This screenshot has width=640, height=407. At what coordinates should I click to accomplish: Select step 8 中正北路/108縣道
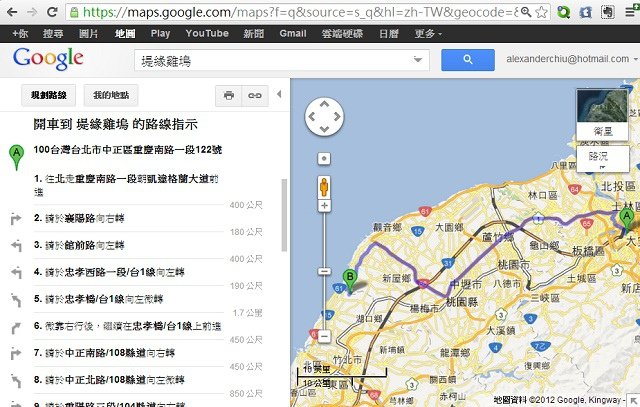(x=109, y=380)
